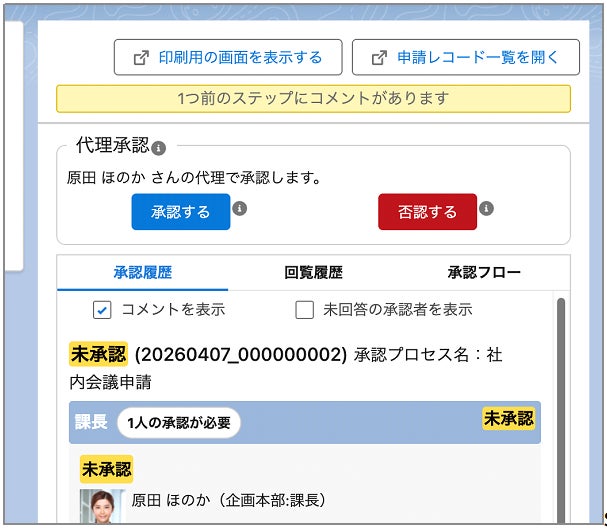Click 未承認 badge above 原田 ほのか's photo

(x=106, y=469)
